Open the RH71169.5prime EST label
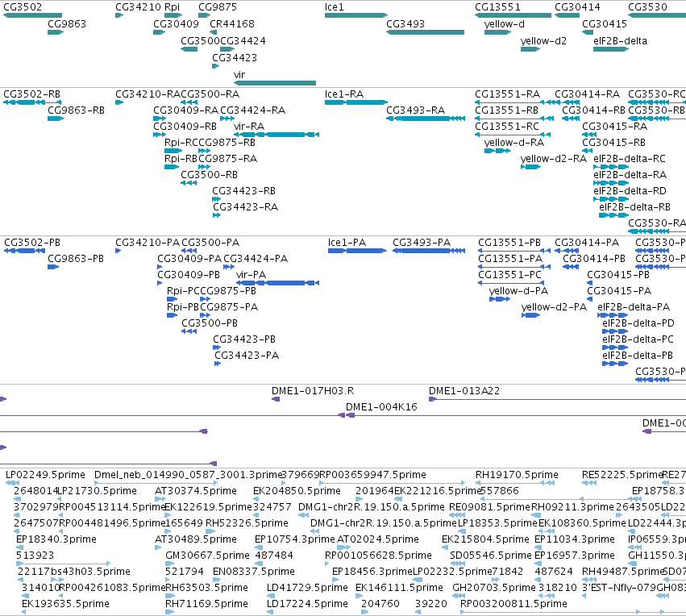Image resolution: width=686 pixels, height=616 pixels. coord(206,604)
